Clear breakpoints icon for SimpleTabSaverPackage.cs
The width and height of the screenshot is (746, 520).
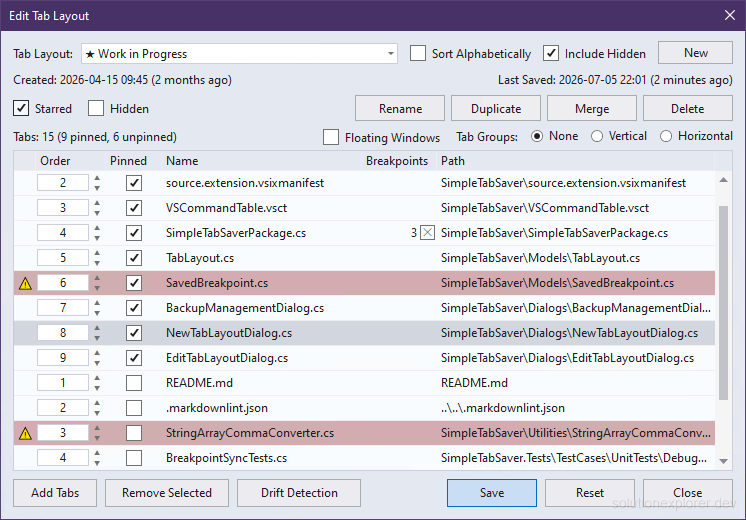click(x=427, y=233)
